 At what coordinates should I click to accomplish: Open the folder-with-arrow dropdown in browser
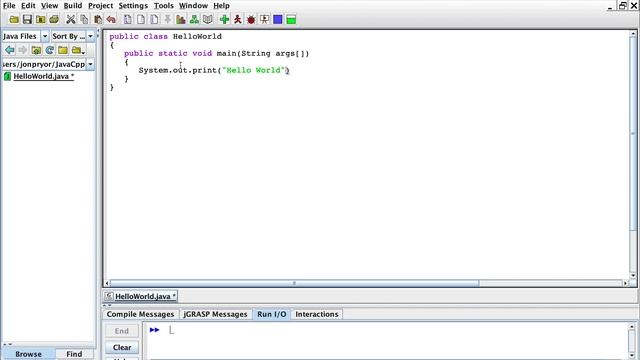click(78, 50)
